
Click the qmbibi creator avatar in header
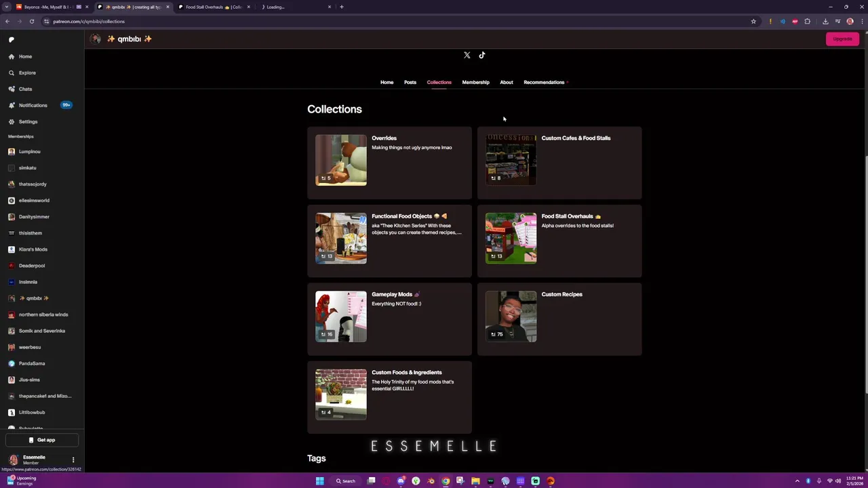(x=96, y=39)
